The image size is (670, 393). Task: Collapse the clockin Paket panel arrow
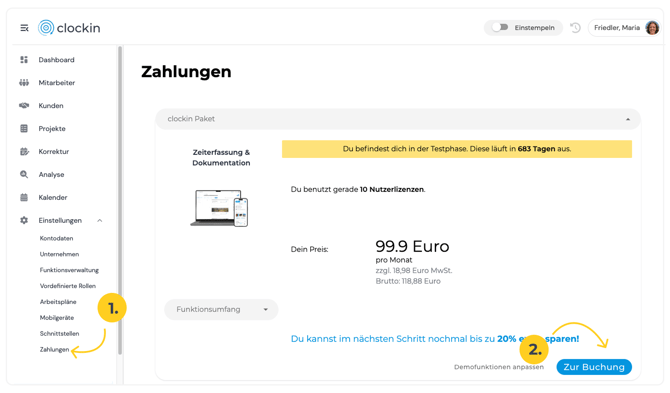click(x=628, y=119)
